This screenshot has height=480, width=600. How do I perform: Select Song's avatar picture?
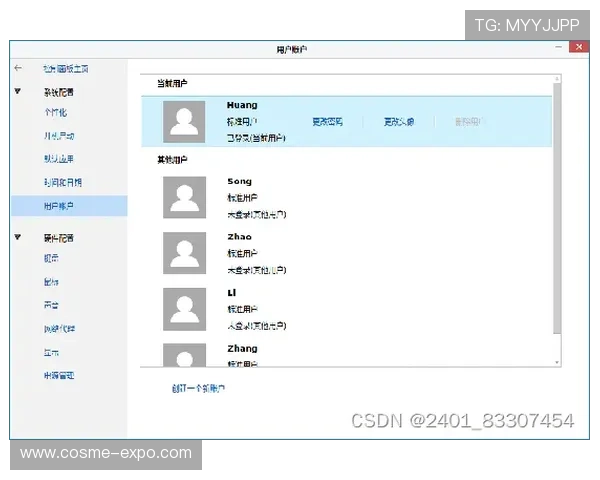(x=184, y=197)
